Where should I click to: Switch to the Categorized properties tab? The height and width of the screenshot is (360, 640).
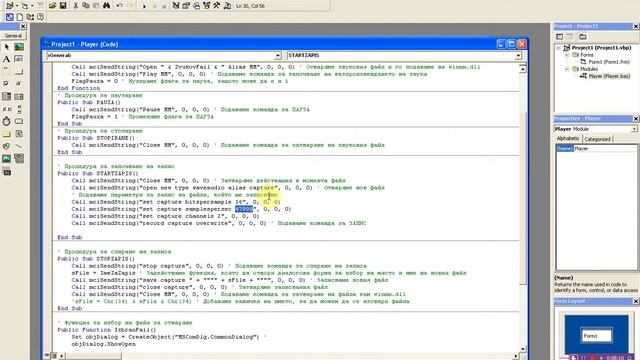(x=597, y=139)
